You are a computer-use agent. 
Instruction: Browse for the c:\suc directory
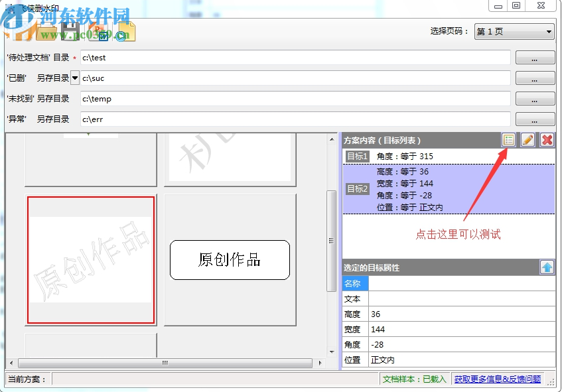tap(535, 78)
